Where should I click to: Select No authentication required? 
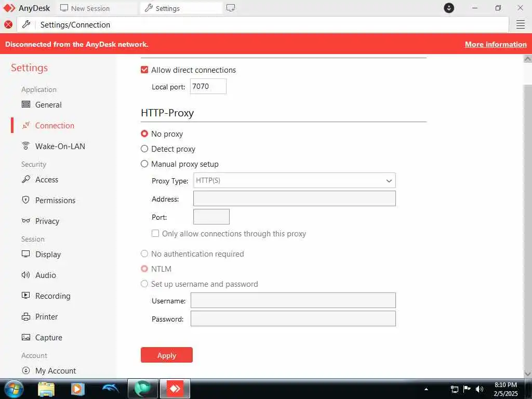coord(144,254)
